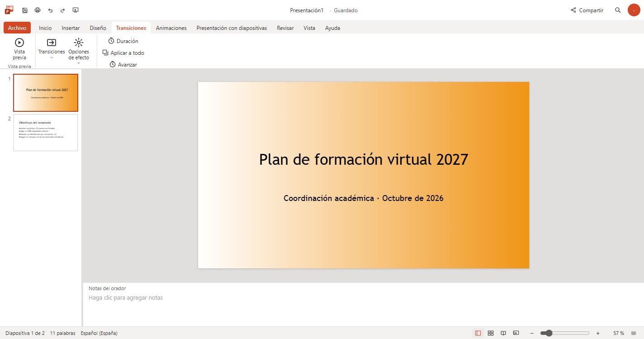
Task: Switch to the Insertar tab
Action: tap(71, 28)
